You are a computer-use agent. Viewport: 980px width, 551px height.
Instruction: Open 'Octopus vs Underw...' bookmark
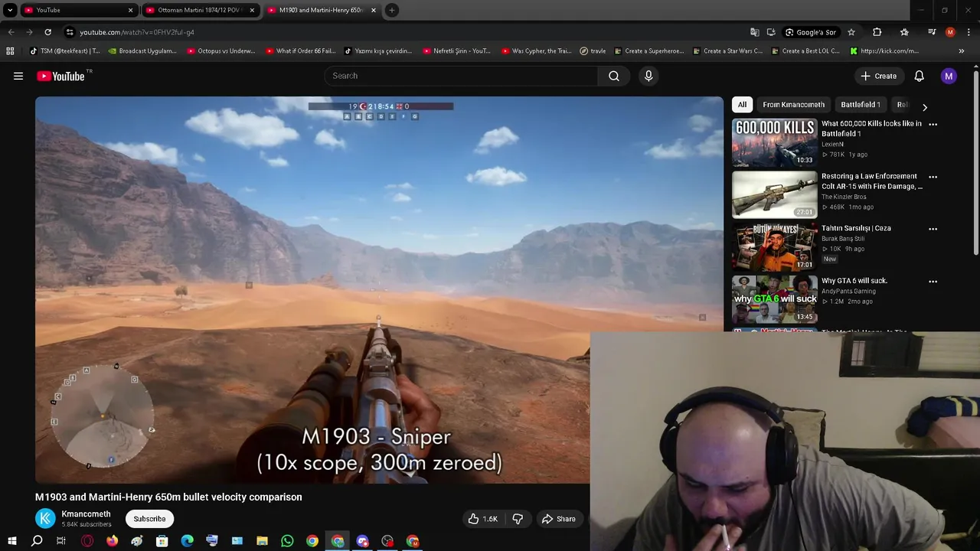[221, 51]
